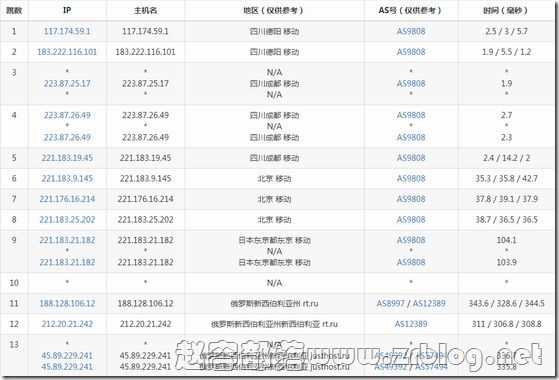The width and height of the screenshot is (559, 380).
Task: Select the 俄罗斯新西伯利亚州新西伯利亚 rt.ru region in hop 12
Action: tap(274, 324)
